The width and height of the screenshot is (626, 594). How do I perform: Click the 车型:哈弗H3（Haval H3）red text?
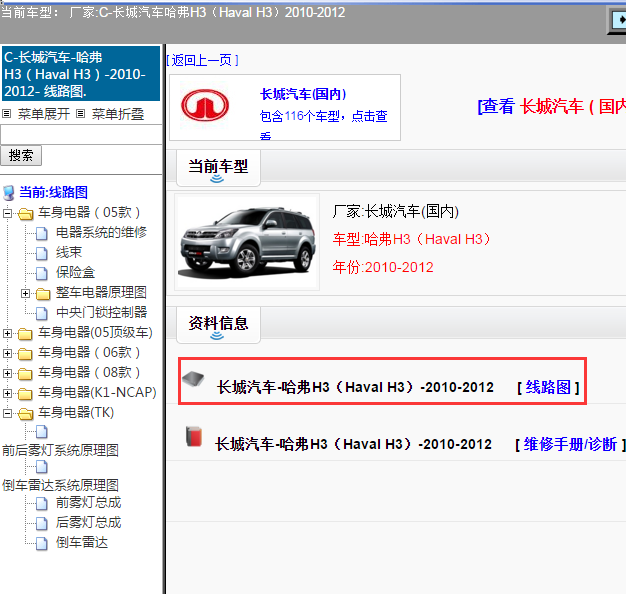coord(412,239)
